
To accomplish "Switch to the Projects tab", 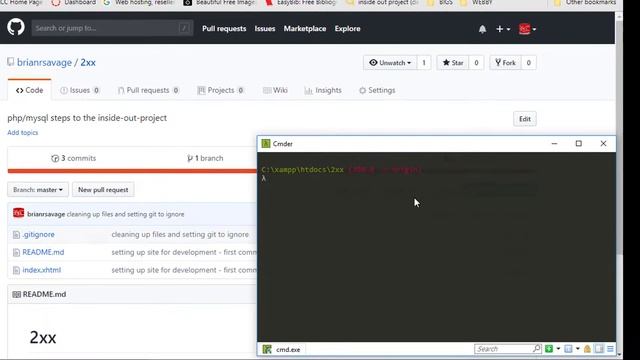I will point(220,90).
